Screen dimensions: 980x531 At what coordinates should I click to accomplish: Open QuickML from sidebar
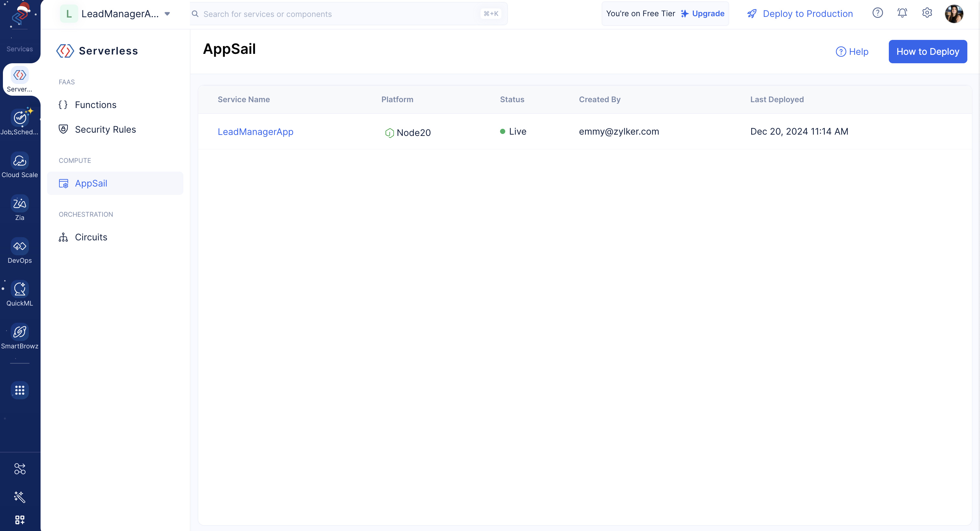19,294
